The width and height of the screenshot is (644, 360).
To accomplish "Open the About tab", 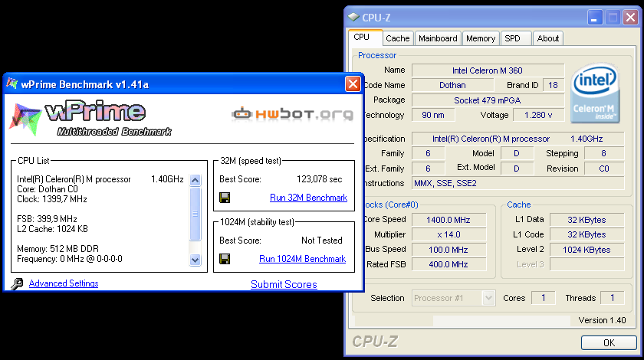I will coord(548,38).
